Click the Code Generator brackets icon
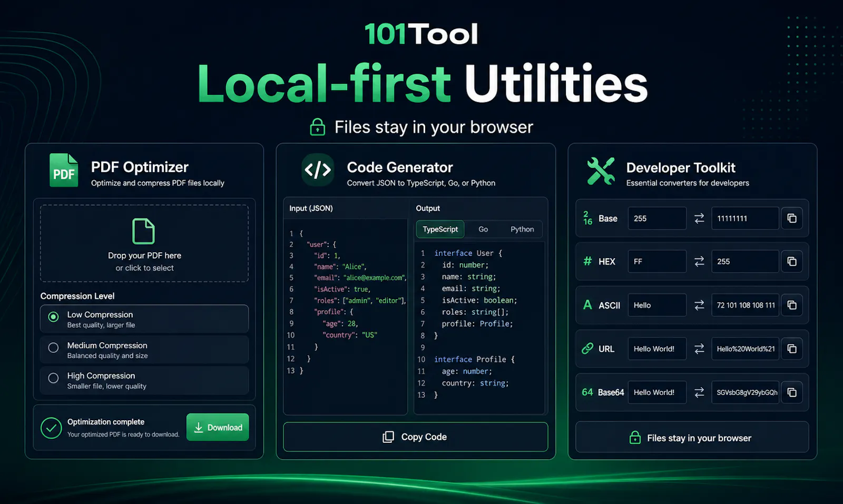 318,170
